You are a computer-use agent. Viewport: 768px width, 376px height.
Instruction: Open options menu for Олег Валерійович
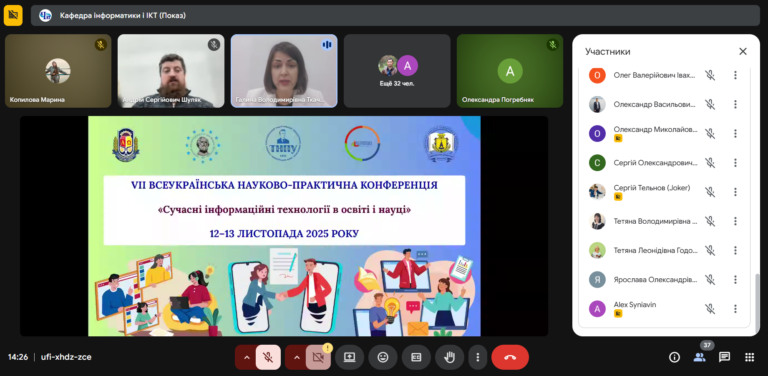pos(735,75)
